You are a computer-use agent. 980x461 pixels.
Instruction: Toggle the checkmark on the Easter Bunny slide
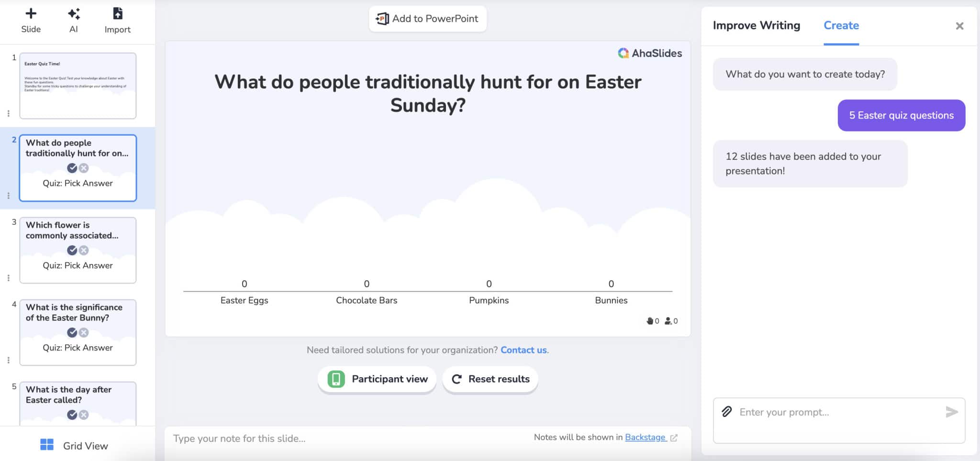click(x=71, y=332)
